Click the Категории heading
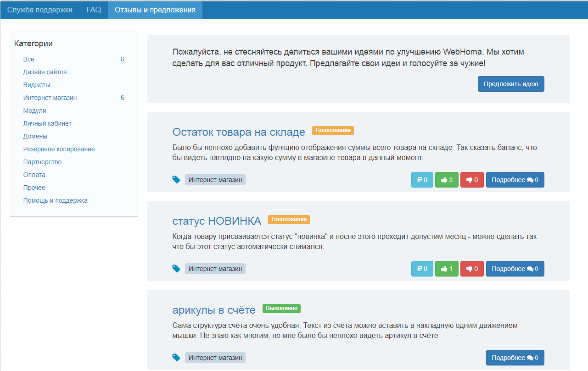This screenshot has width=588, height=371. (x=34, y=44)
